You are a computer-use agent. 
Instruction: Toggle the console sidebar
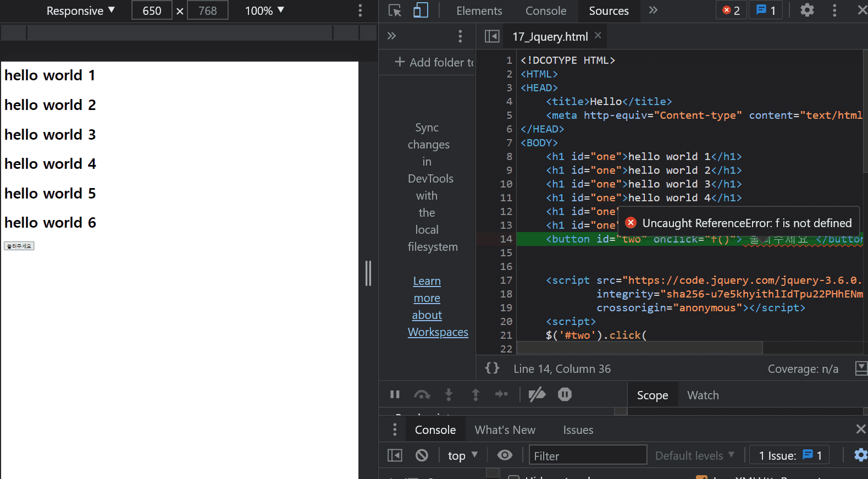(395, 455)
